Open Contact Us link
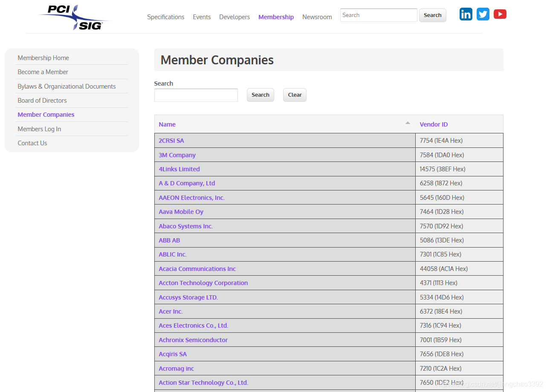Image resolution: width=547 pixels, height=392 pixels. (x=32, y=143)
